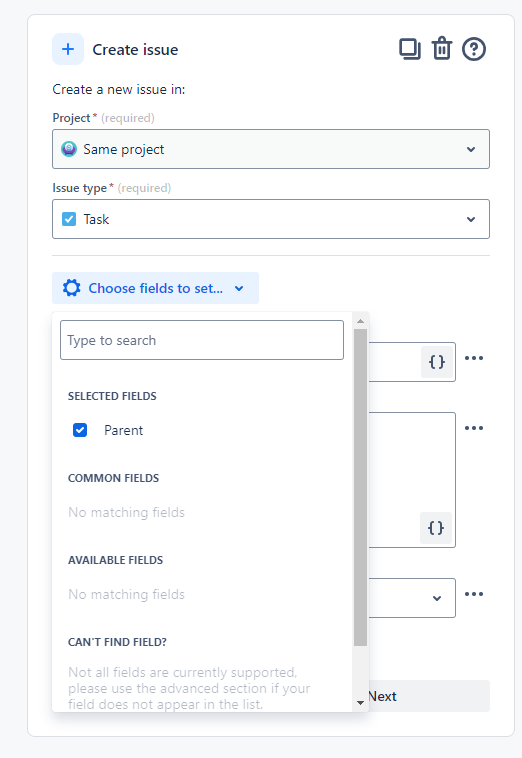Click scrollbar up arrow in fields list
This screenshot has width=522, height=758.
point(360,321)
